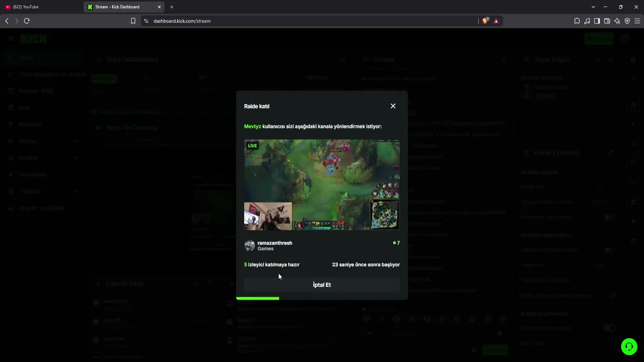The image size is (644, 362).
Task: Click the ramazanthresh profile avatar
Action: click(250, 245)
